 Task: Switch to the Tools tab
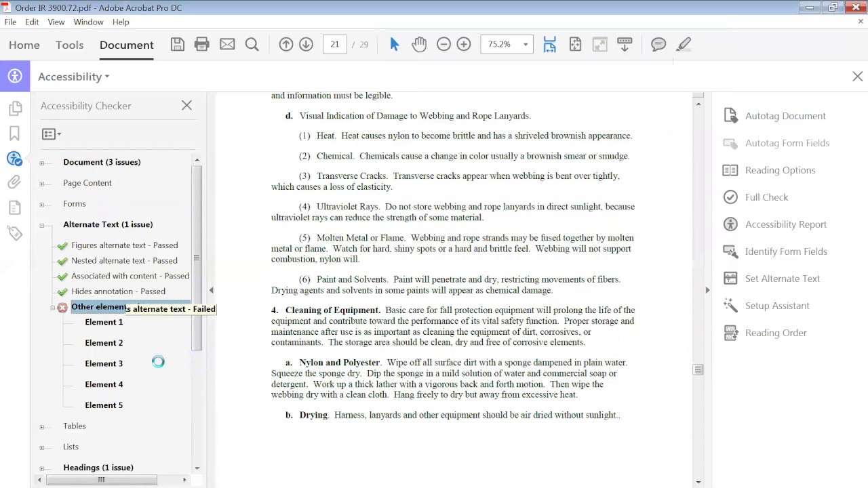click(x=70, y=45)
